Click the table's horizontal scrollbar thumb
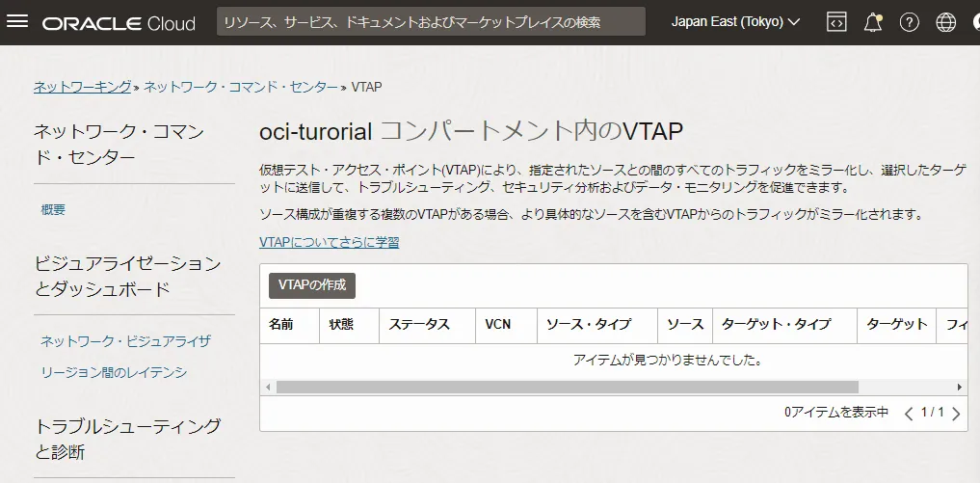 [x=568, y=388]
